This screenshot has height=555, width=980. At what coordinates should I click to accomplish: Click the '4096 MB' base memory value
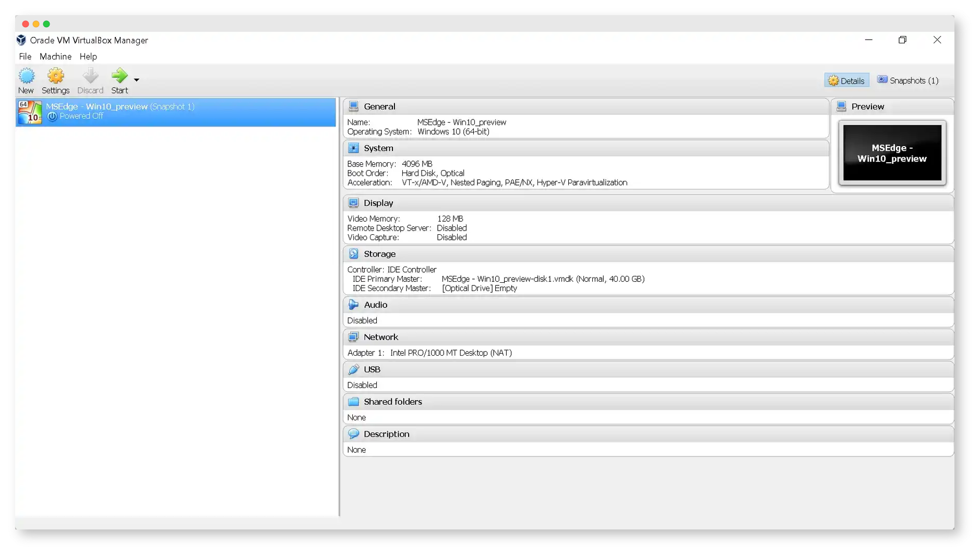pos(417,164)
